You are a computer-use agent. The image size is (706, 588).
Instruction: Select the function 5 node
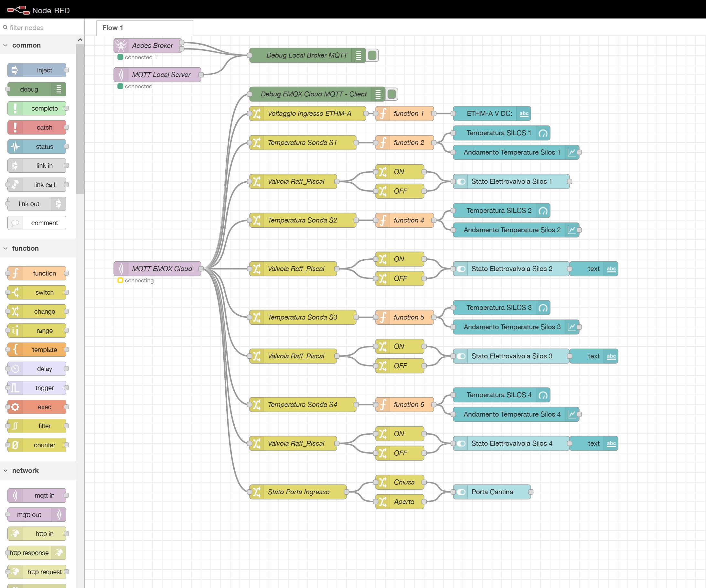point(405,317)
